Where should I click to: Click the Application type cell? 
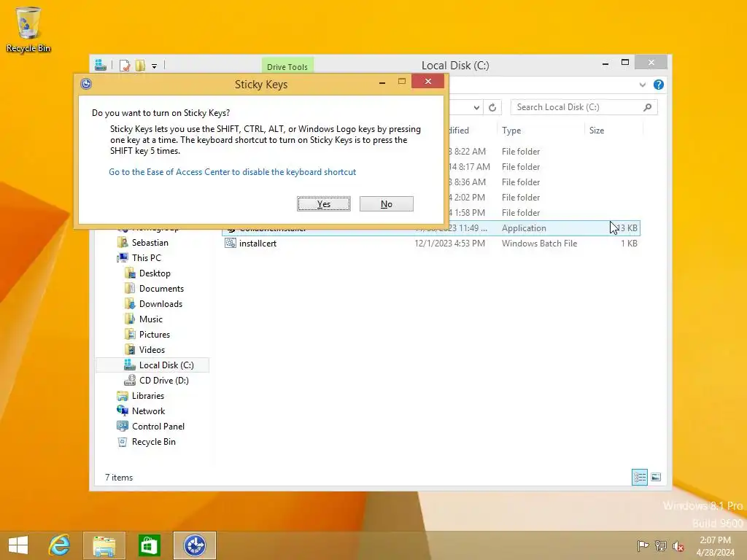524,228
